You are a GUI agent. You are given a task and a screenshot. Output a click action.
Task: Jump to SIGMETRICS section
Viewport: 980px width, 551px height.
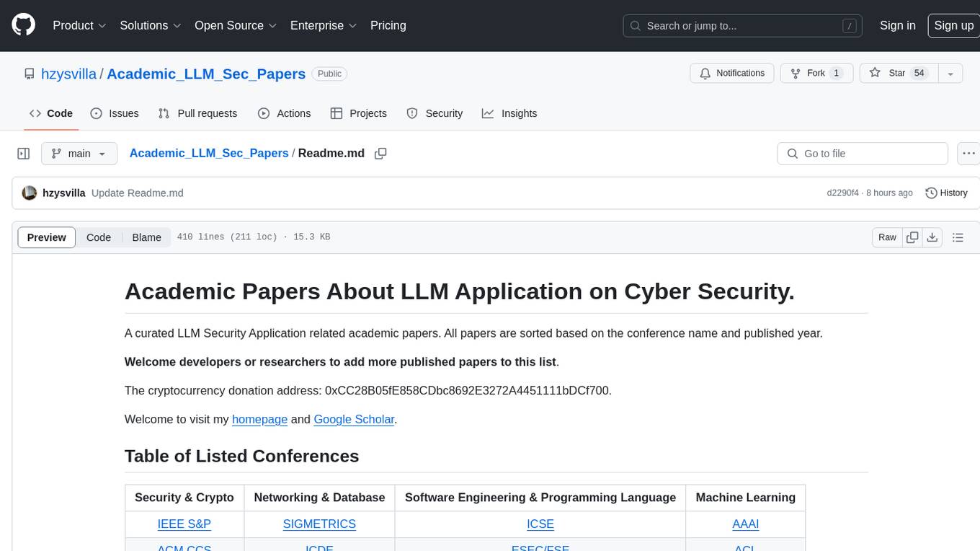point(319,524)
